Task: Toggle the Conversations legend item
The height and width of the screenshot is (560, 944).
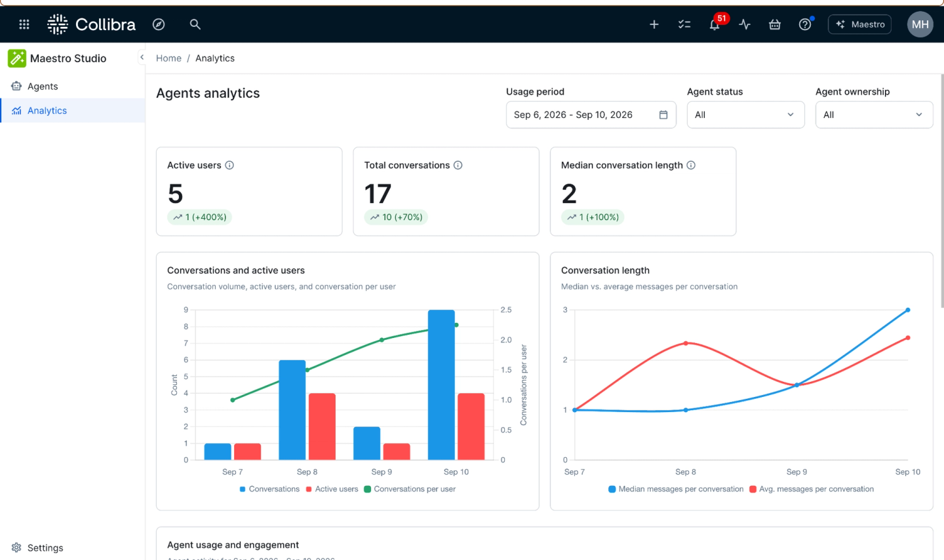Action: point(269,489)
